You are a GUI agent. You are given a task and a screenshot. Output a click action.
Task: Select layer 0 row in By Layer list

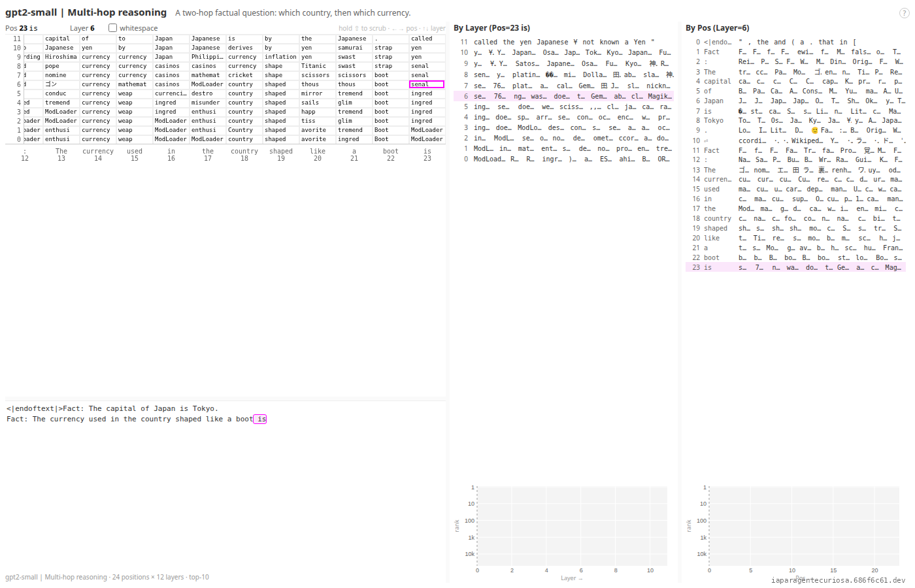coord(563,159)
